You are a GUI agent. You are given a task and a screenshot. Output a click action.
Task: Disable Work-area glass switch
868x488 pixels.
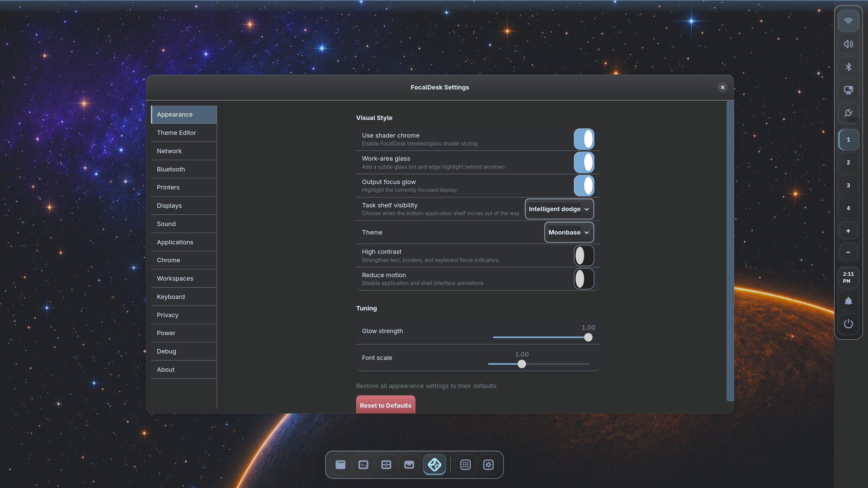584,162
